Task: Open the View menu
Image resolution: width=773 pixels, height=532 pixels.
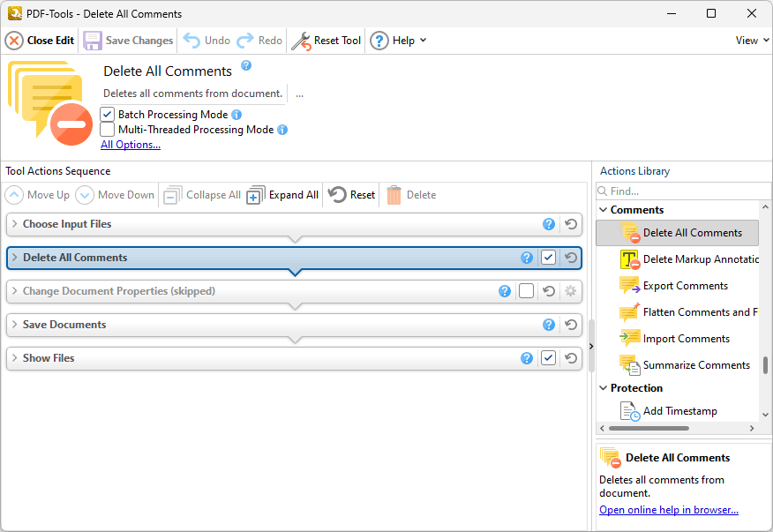Action: pyautogui.click(x=752, y=41)
